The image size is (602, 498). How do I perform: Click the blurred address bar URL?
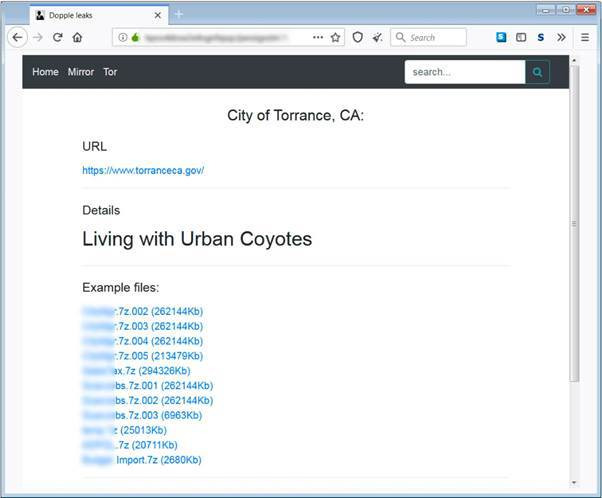coord(216,37)
